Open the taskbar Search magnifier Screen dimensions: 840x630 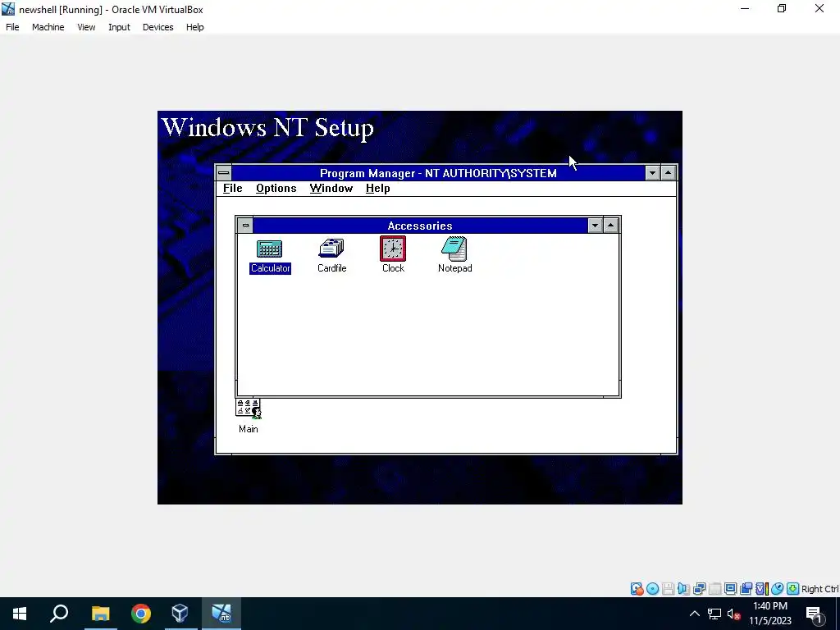click(x=59, y=614)
